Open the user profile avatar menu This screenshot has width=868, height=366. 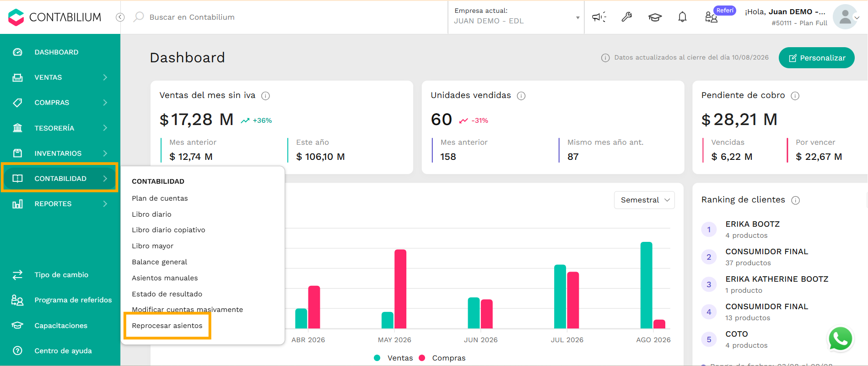845,17
